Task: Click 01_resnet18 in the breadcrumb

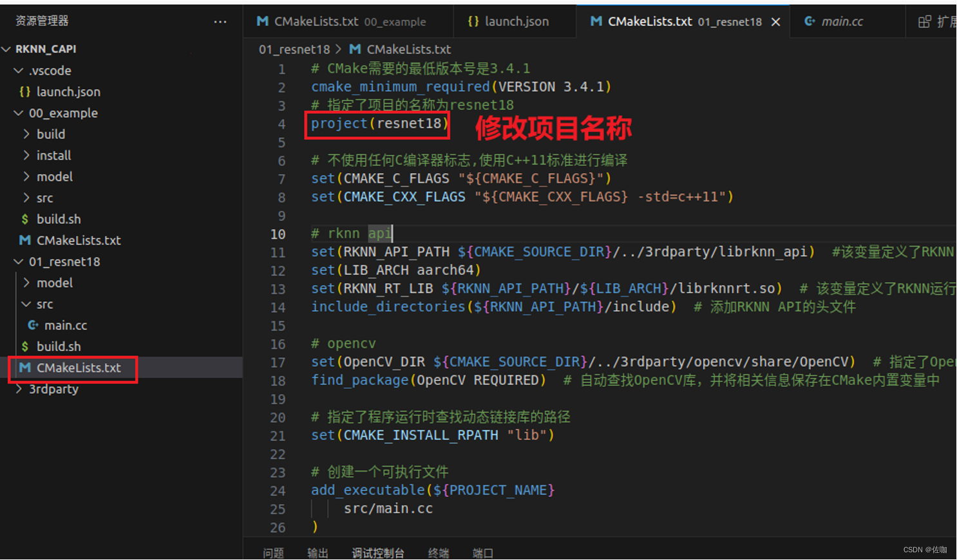Action: tap(294, 50)
